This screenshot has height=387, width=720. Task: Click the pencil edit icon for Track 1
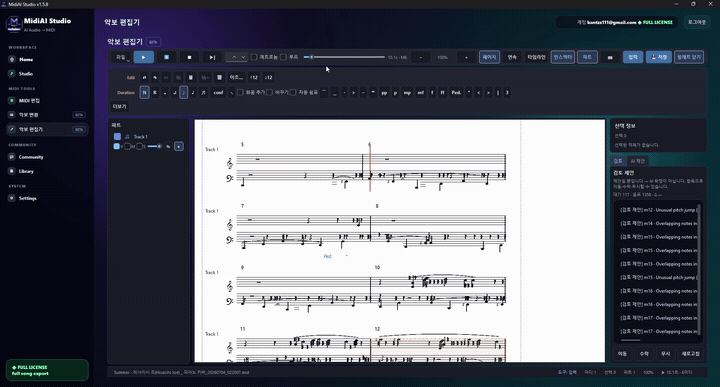point(168,146)
